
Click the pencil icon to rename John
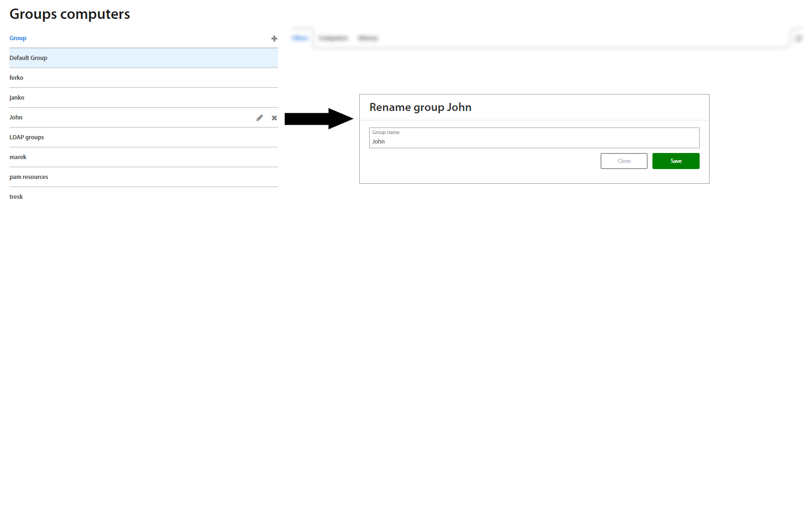coord(260,118)
